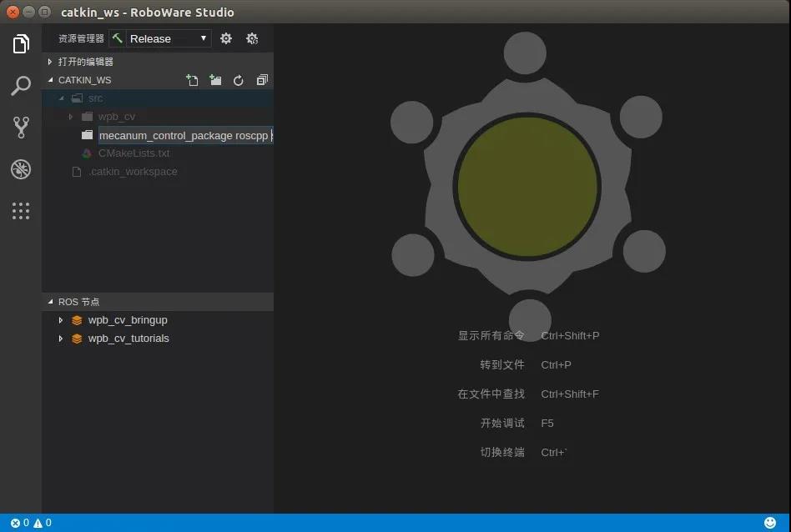Click the New Folder icon in CATKIN_WS
791x532 pixels.
[x=215, y=80]
